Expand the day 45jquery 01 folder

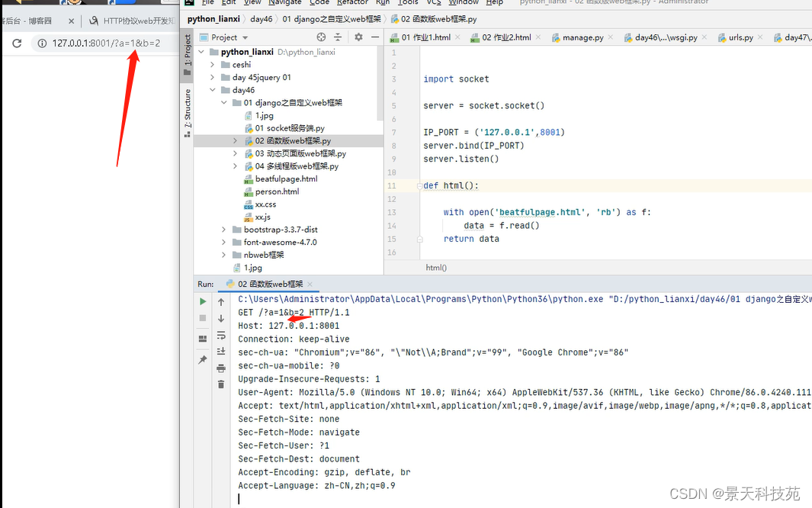(x=212, y=78)
